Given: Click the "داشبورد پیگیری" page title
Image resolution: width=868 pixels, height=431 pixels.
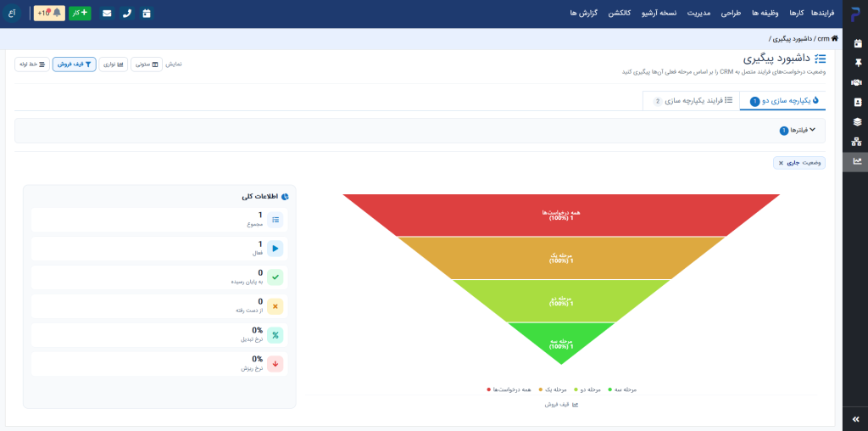Looking at the screenshot, I should tap(776, 59).
